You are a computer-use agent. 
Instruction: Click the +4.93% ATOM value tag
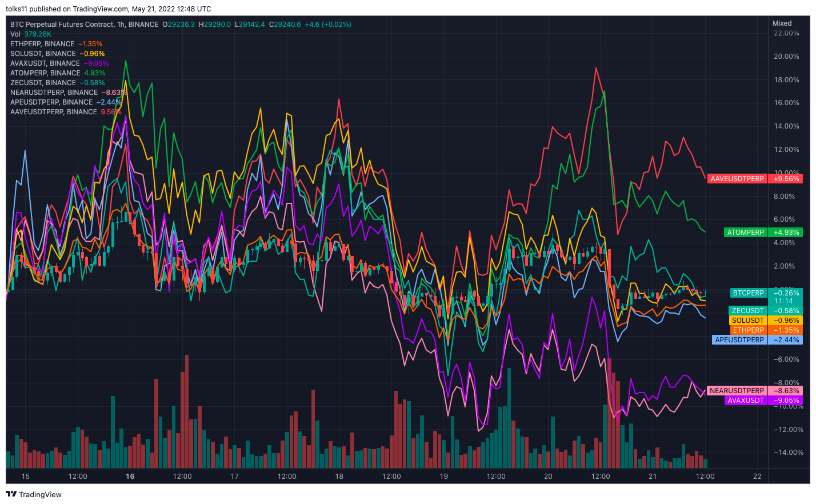[786, 233]
